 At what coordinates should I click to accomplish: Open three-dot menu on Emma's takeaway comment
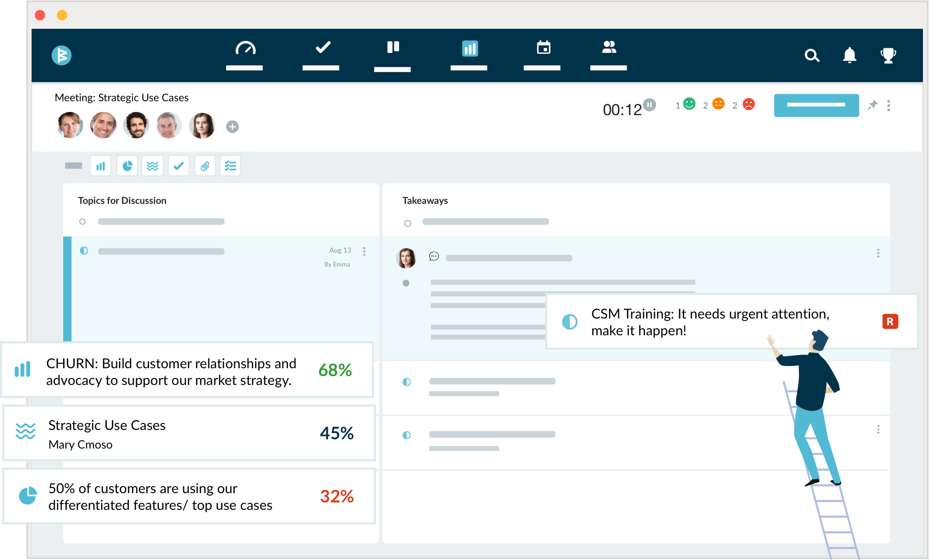click(878, 253)
